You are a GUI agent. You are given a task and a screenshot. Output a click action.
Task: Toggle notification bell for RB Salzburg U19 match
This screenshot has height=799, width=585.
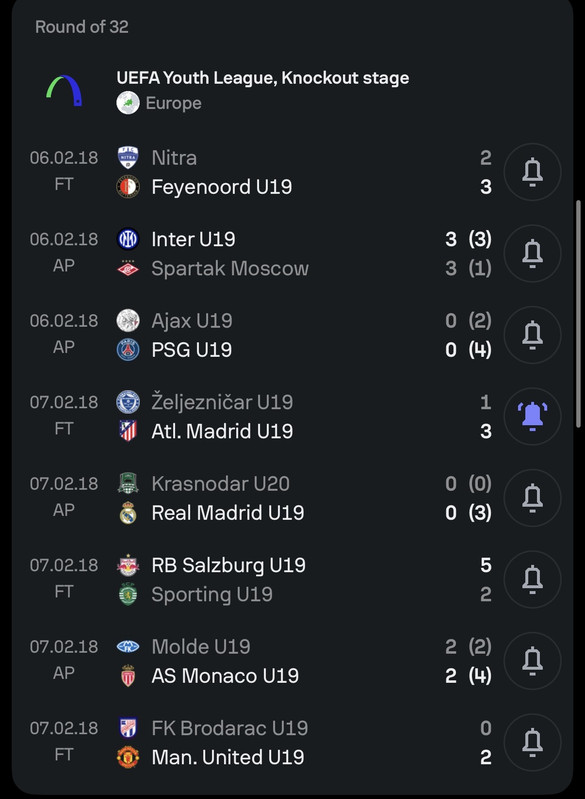click(x=533, y=580)
